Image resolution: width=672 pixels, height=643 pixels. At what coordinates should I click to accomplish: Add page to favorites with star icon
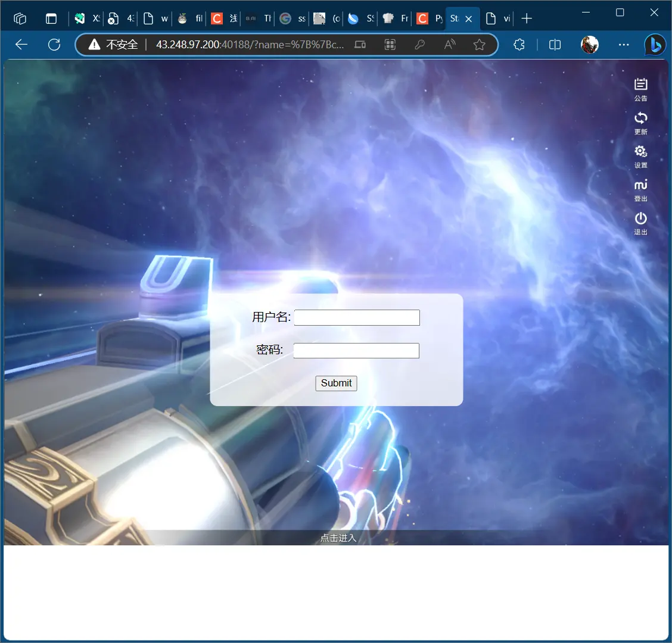pos(479,45)
